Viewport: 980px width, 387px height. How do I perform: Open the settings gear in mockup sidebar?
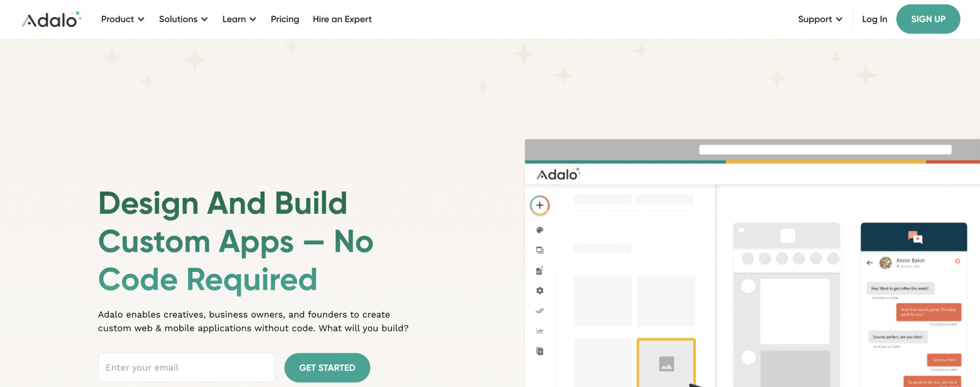point(540,291)
